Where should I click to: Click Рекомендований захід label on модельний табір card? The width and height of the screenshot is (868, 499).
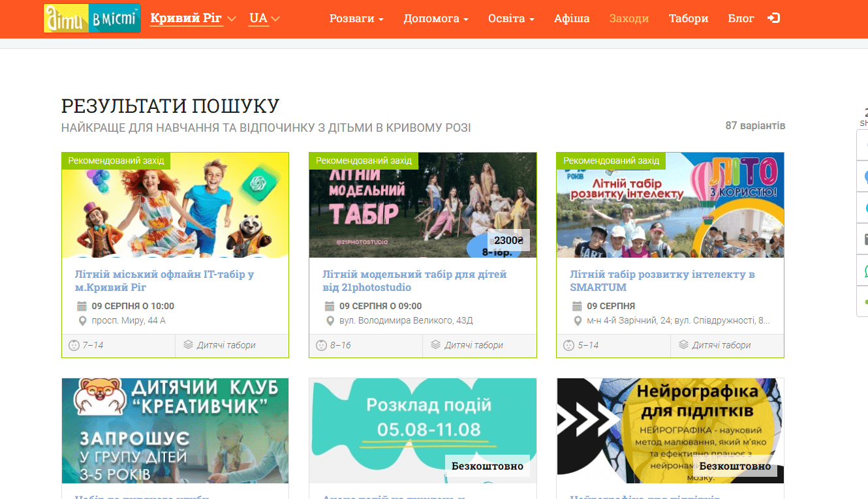click(364, 160)
